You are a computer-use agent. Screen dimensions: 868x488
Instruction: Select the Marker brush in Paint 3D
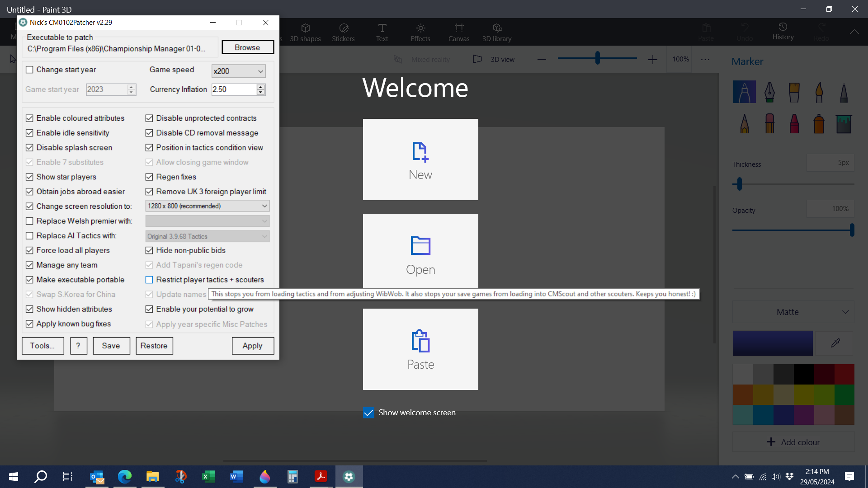744,92
